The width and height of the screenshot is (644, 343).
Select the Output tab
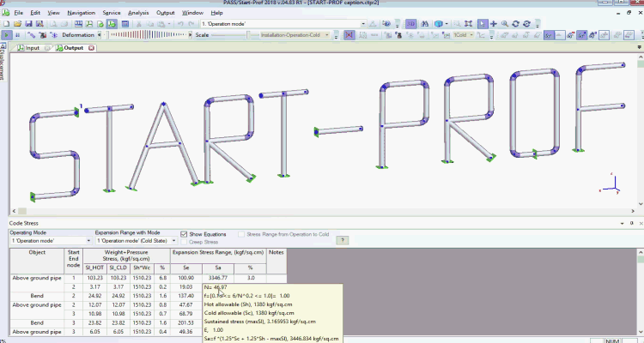[x=74, y=48]
